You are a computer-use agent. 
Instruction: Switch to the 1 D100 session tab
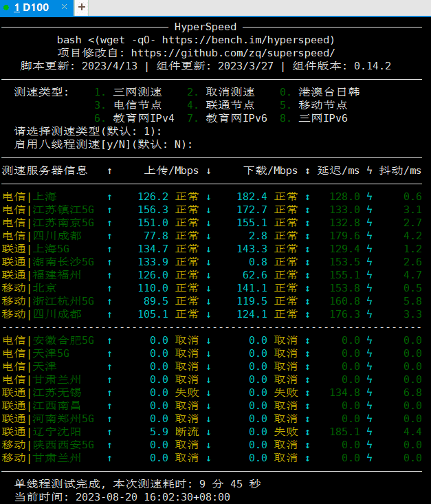(36, 8)
